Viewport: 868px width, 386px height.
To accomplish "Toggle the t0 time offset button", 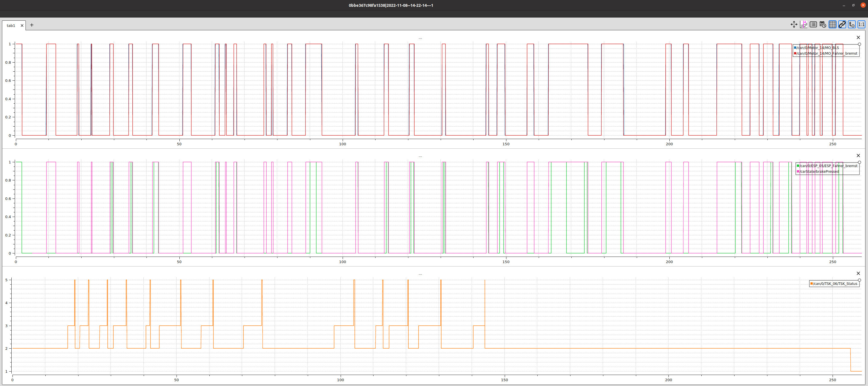I will [x=852, y=25].
